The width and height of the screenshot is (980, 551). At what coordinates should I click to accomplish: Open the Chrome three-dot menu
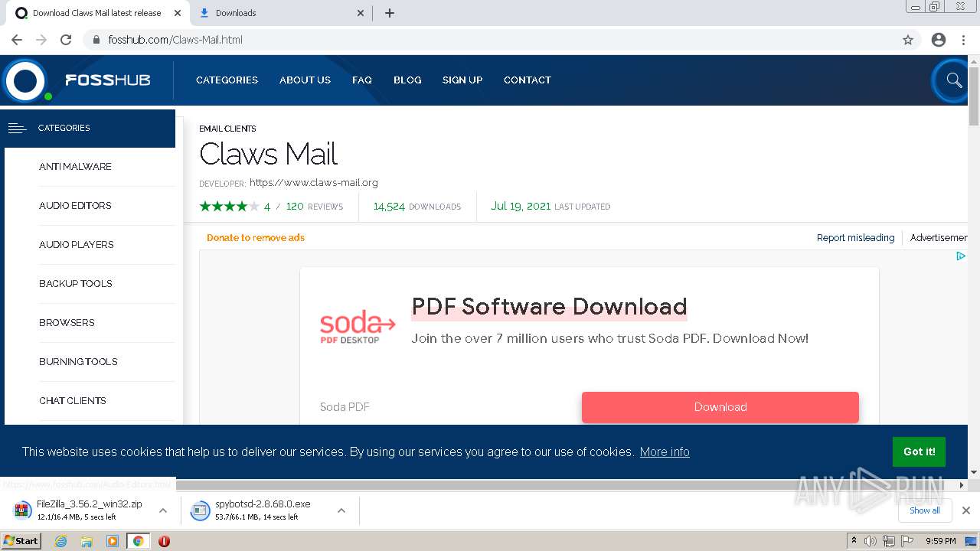pos(963,40)
